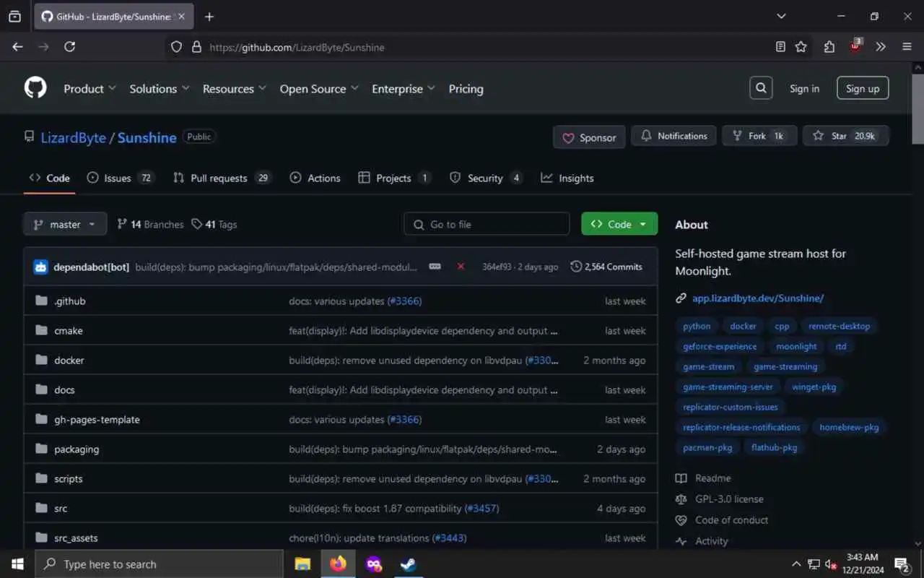The height and width of the screenshot is (578, 924).
Task: Click the Windows search box
Action: click(159, 564)
